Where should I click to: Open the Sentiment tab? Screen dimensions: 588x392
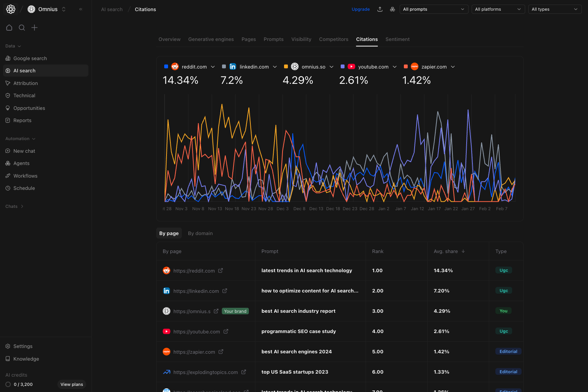(x=397, y=39)
